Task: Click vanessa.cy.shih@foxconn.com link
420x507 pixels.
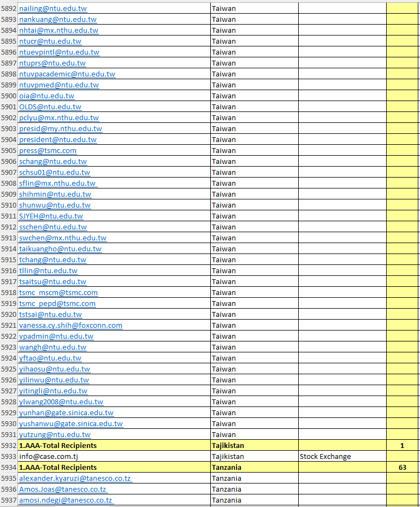Action: point(71,326)
